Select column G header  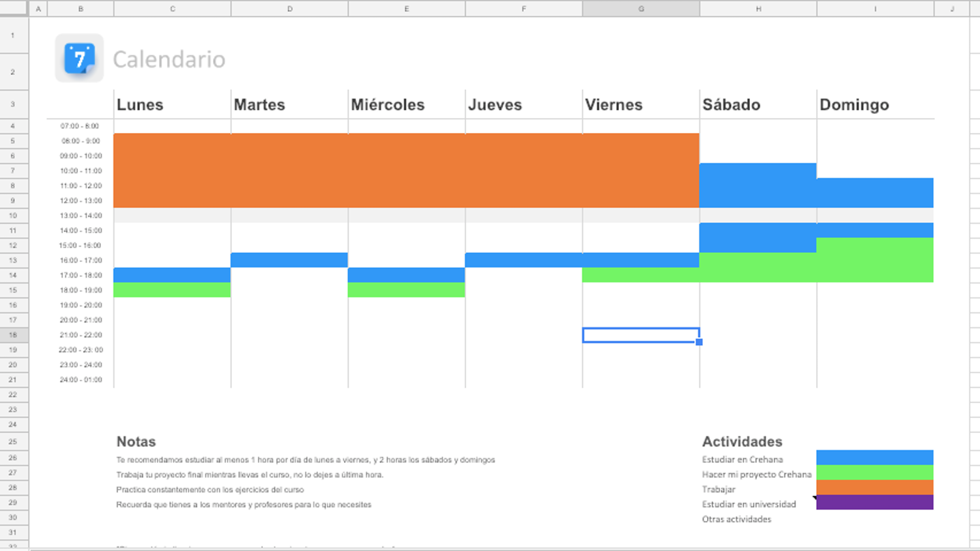640,8
